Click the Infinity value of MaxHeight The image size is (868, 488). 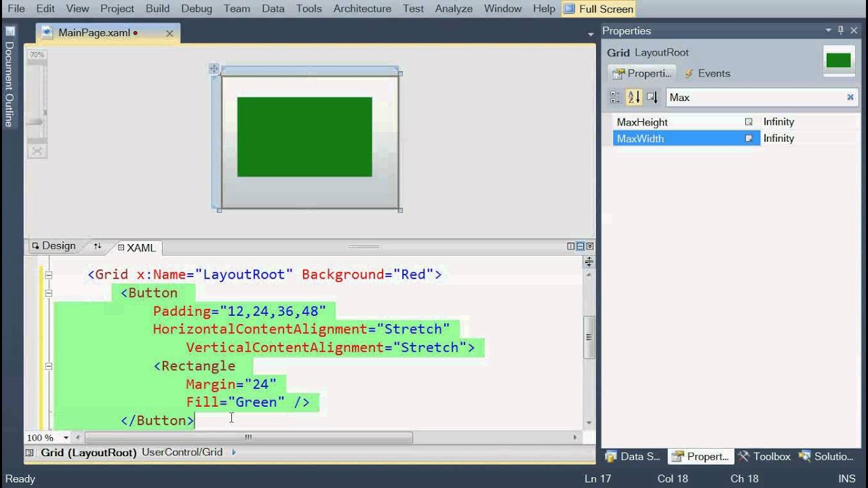[x=778, y=122]
